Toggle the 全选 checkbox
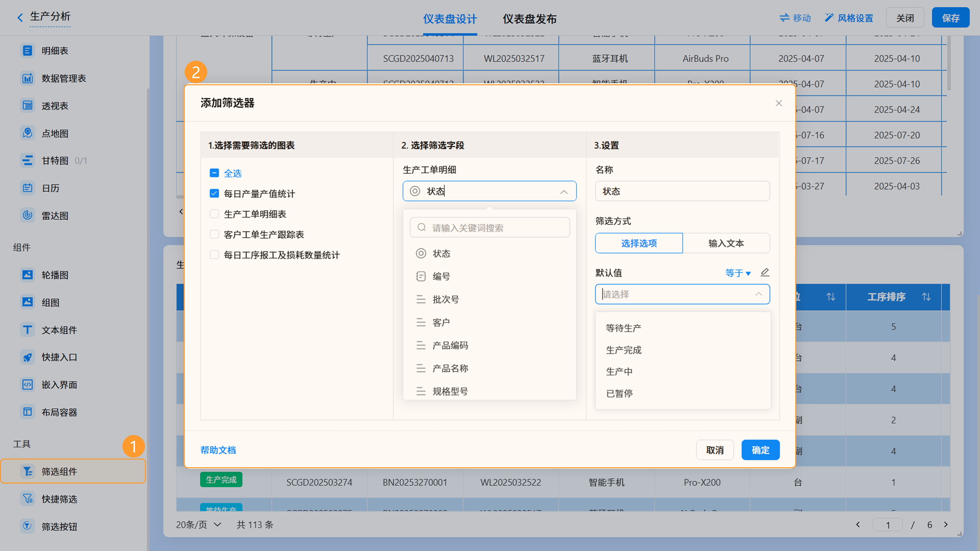 coord(214,173)
